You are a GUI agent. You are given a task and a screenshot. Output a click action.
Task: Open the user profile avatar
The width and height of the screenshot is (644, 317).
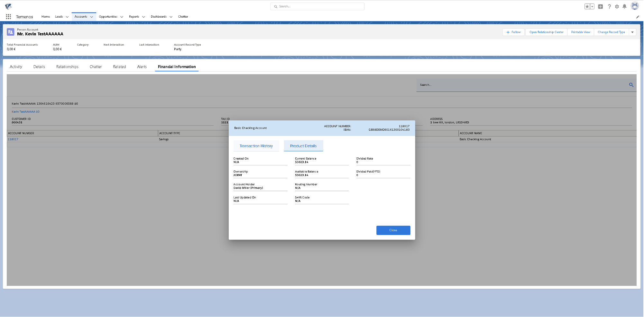tap(634, 6)
